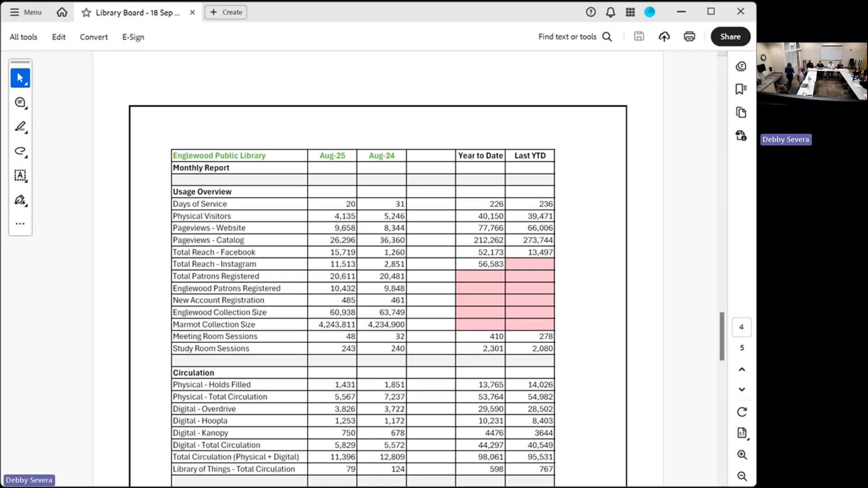The image size is (868, 488).
Task: Select the arrow selection tool
Action: tap(20, 78)
